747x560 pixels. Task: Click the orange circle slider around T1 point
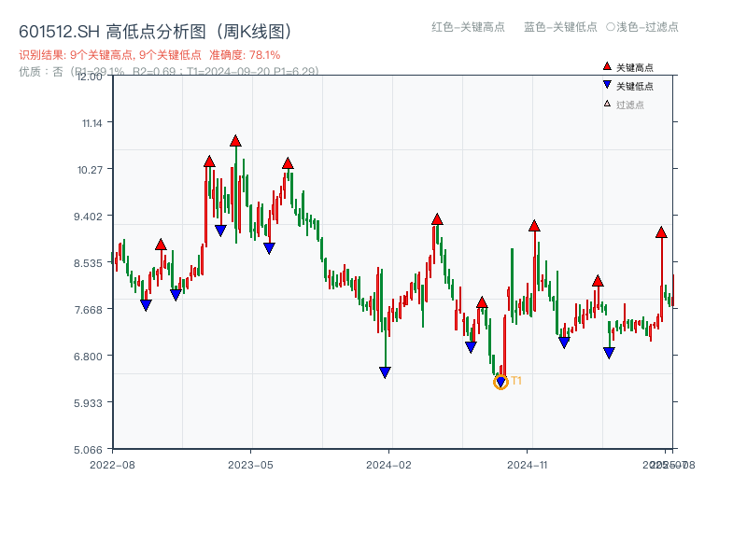click(x=500, y=381)
